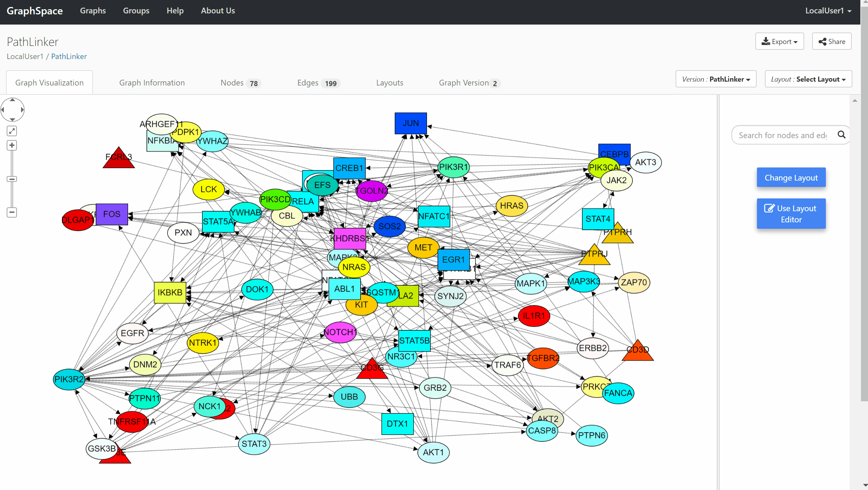Click the zoom slider handle
The height and width of the screenshot is (490, 868).
[12, 179]
